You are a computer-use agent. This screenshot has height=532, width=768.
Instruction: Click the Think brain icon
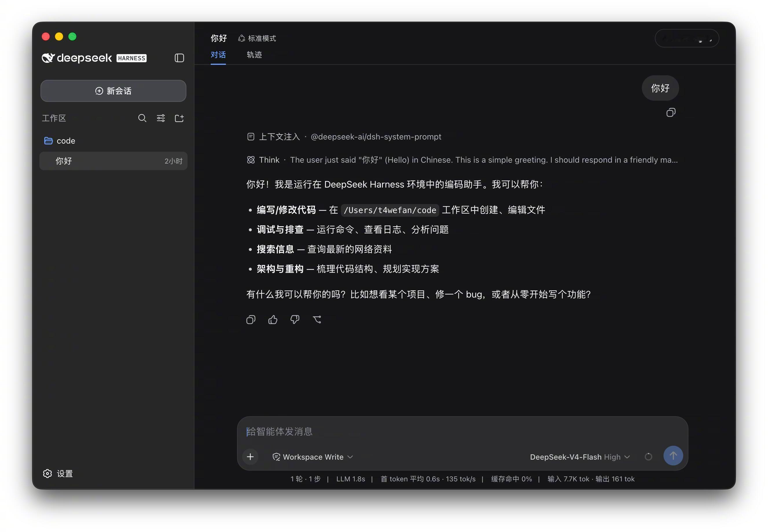(251, 160)
